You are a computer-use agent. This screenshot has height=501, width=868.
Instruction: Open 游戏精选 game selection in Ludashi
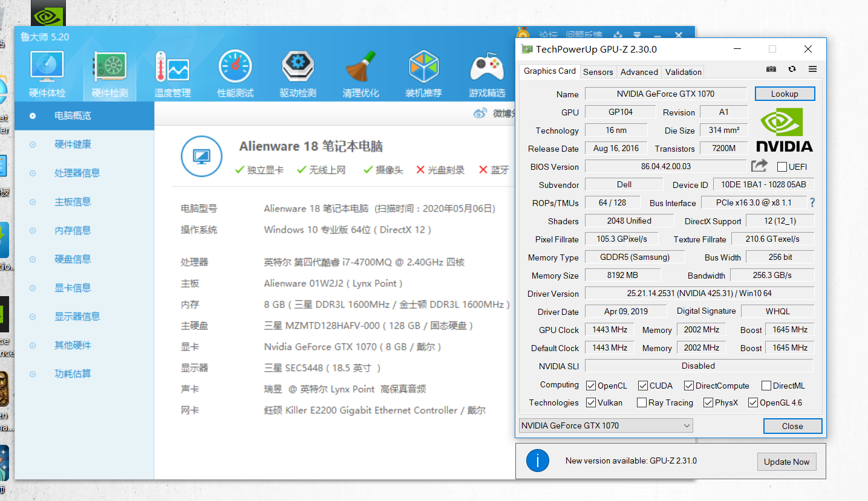pos(487,75)
